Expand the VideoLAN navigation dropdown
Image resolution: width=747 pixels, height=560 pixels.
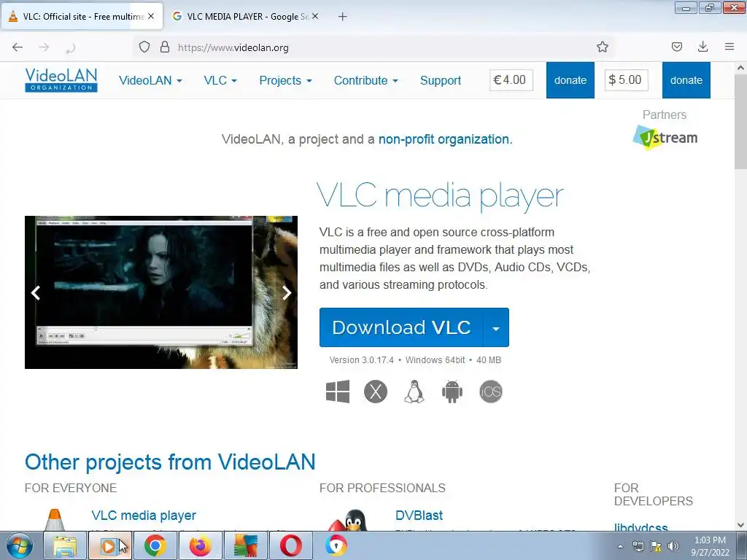(x=150, y=80)
